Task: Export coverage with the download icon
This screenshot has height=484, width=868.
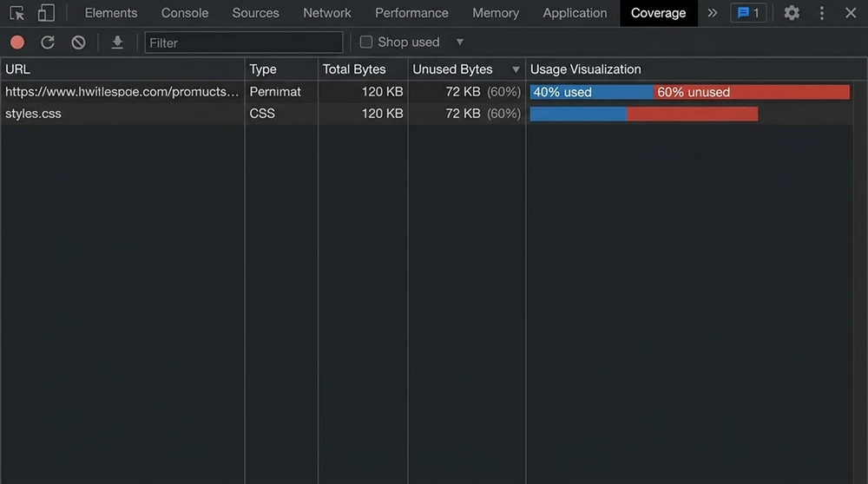Action: pyautogui.click(x=117, y=42)
